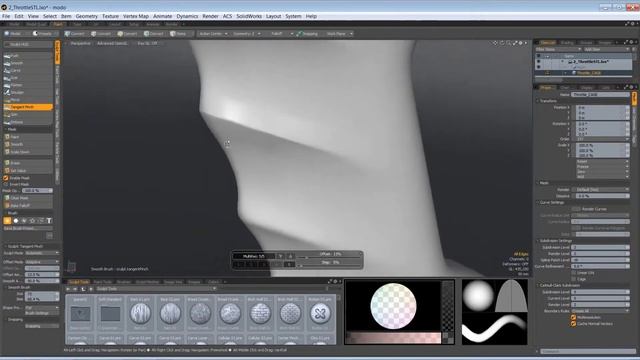Select the text brush tip icon
The width and height of the screenshot is (640, 360).
click(x=49, y=221)
